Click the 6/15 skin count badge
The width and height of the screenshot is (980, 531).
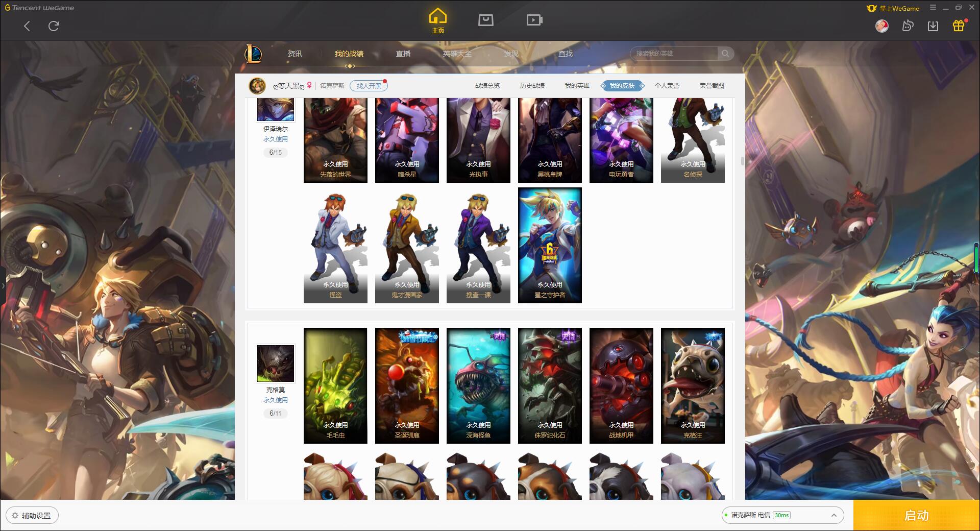click(275, 152)
